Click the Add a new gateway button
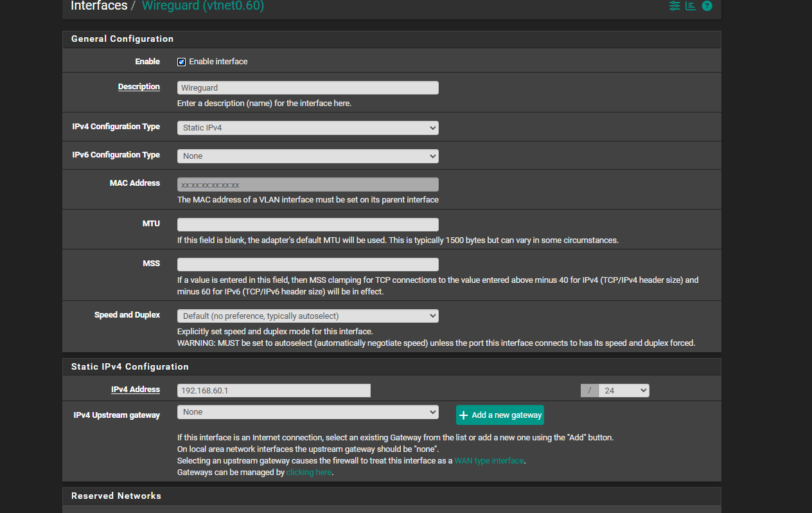The height and width of the screenshot is (513, 812). coord(500,415)
